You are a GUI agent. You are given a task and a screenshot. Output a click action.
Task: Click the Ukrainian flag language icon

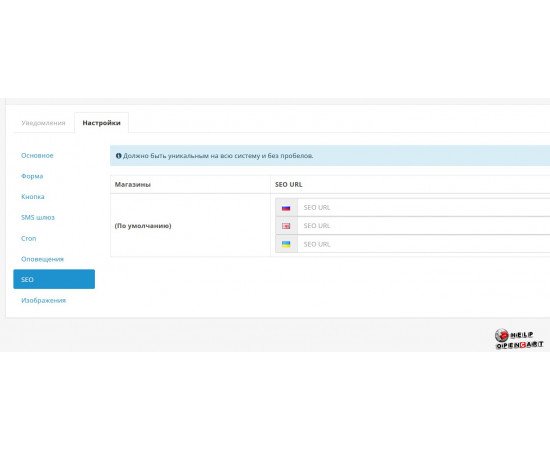(286, 244)
